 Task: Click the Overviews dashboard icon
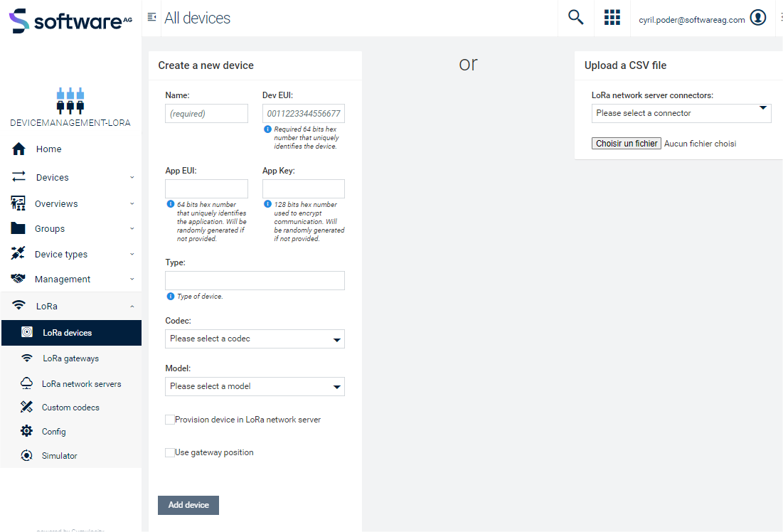[x=18, y=203]
